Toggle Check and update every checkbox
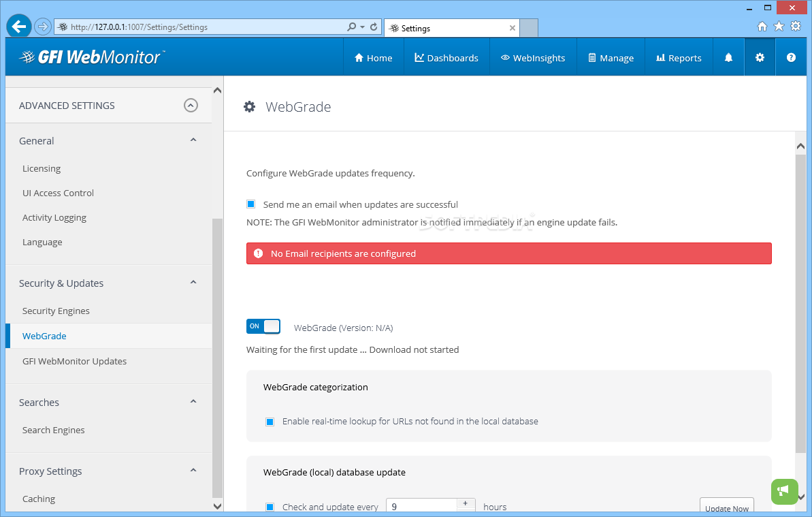This screenshot has height=517, width=812. tap(270, 507)
